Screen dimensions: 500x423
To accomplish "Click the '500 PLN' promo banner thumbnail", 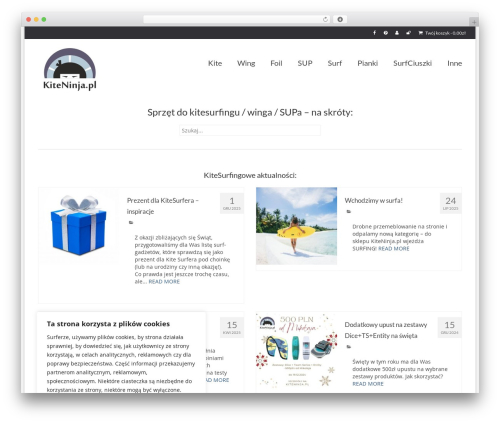I will tap(296, 351).
